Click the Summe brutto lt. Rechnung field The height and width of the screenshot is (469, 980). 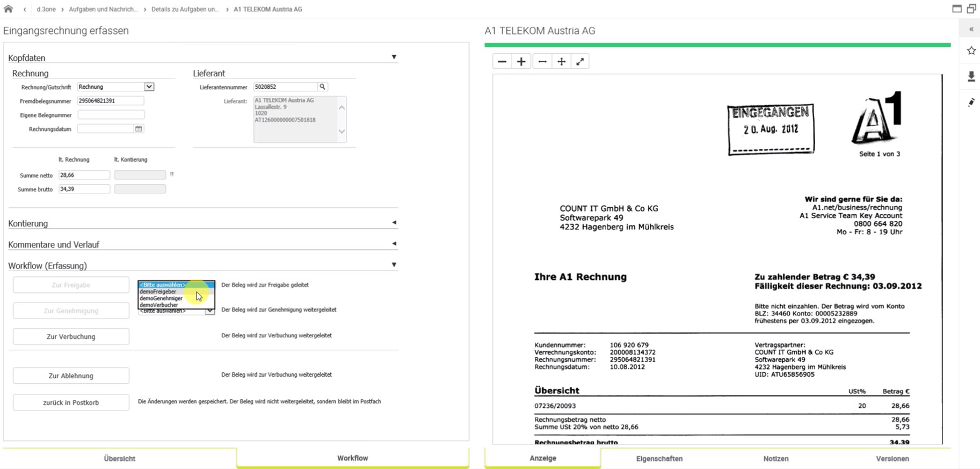pos(84,189)
